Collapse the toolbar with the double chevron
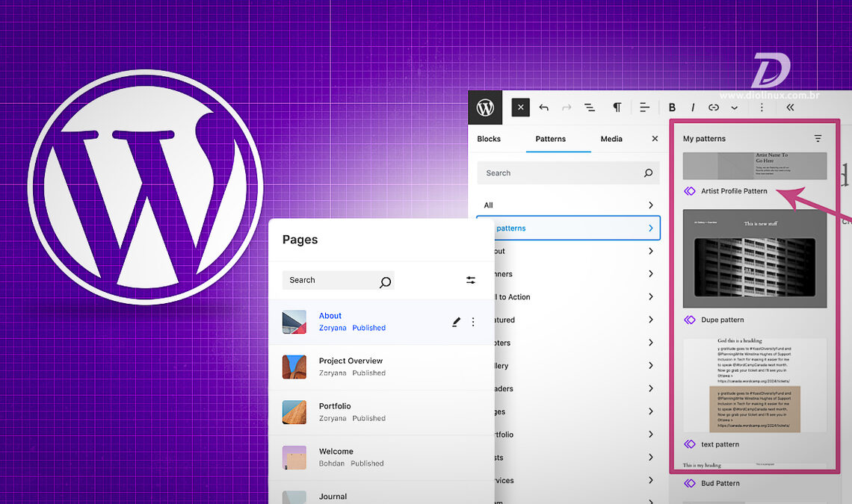Screen dimensions: 852x504 pyautogui.click(x=790, y=108)
